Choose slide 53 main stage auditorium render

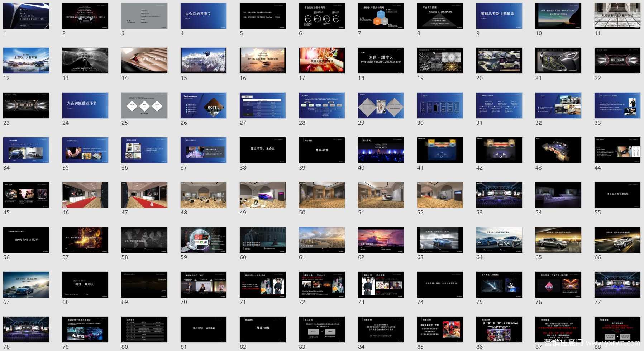(499, 195)
